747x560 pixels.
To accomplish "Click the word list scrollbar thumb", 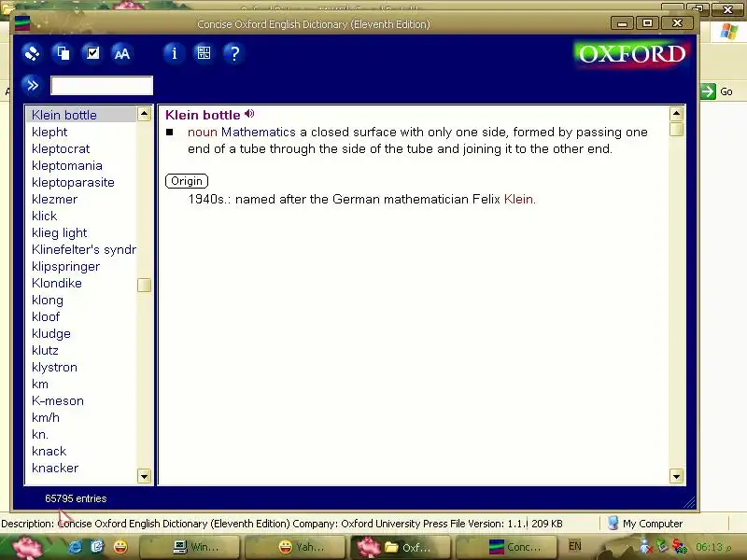I will pos(144,285).
